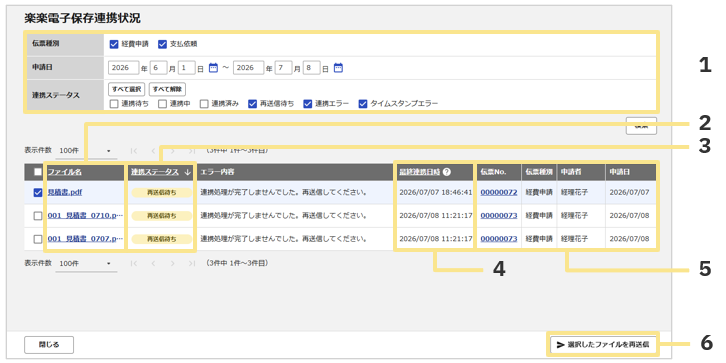Click the end day field showing 8
726x363 pixels.
pyautogui.click(x=312, y=68)
